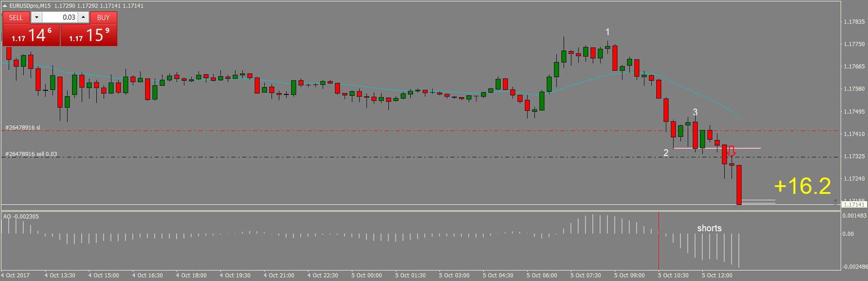Click the EURUSDpro,M15 chart title
Image resolution: width=868 pixels, height=281 pixels.
pyautogui.click(x=30, y=6)
